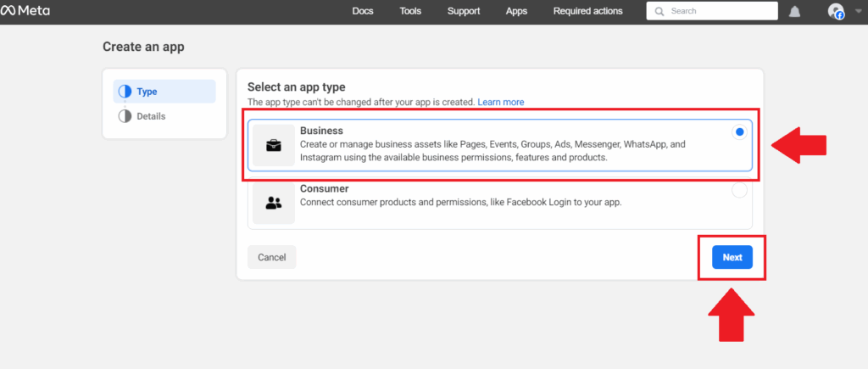Click the Select an app type heading
The height and width of the screenshot is (369, 868).
click(x=296, y=87)
